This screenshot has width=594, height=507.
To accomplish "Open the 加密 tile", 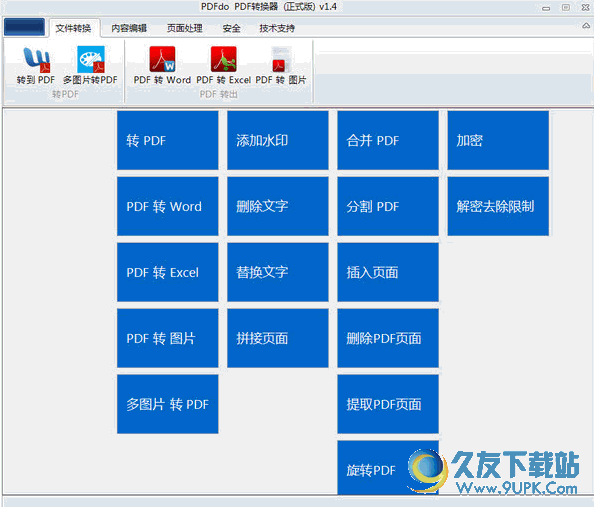I will tap(498, 140).
